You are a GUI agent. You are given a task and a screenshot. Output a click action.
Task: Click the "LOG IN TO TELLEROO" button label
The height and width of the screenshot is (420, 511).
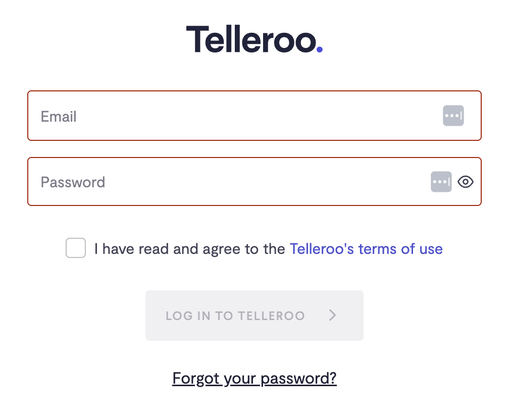tap(235, 316)
